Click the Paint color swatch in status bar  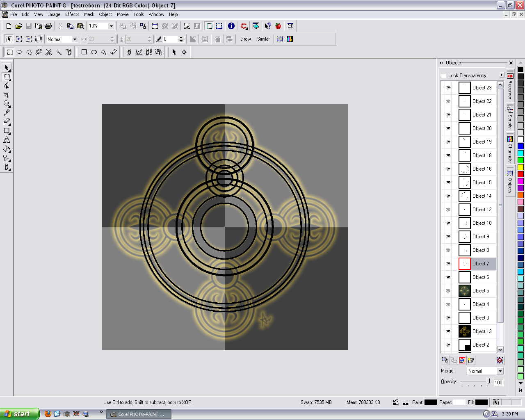click(x=431, y=402)
